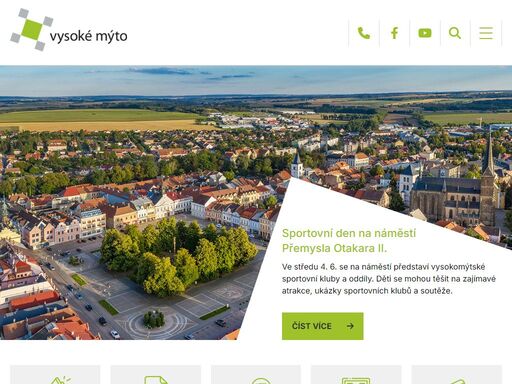Click the 'Ve středu 4. 6.' article paragraph
Viewport: 512px width, 384px height.
click(389, 279)
